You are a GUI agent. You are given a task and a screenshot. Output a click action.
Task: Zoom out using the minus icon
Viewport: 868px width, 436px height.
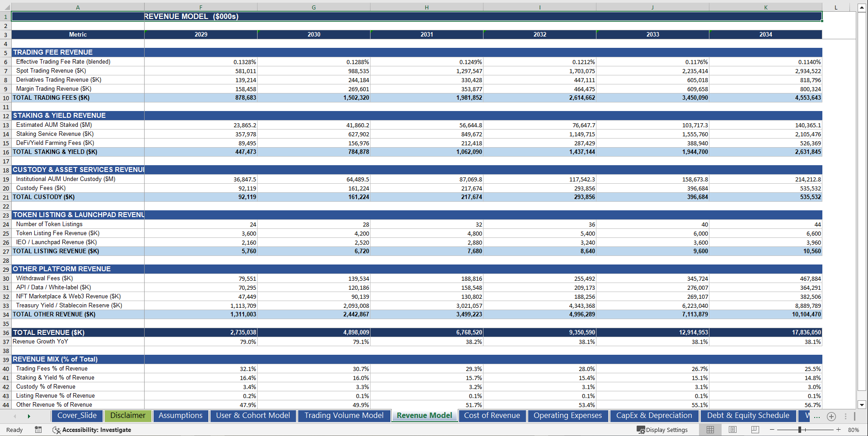772,430
